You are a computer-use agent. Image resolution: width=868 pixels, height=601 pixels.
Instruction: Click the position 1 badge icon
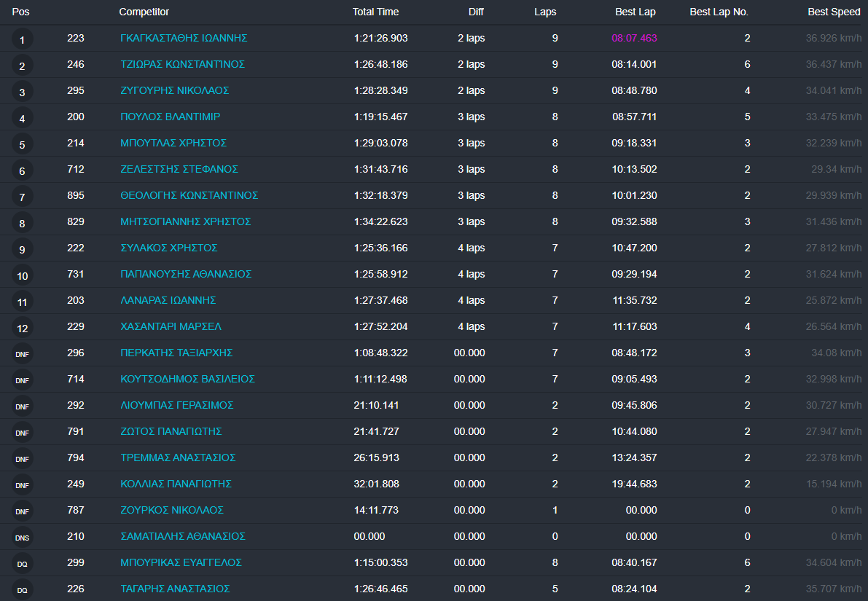tap(22, 39)
